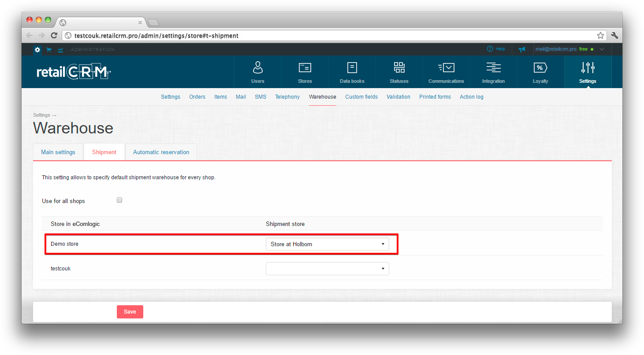Open the Validation submenu item
The image size is (644, 355).
click(x=398, y=97)
